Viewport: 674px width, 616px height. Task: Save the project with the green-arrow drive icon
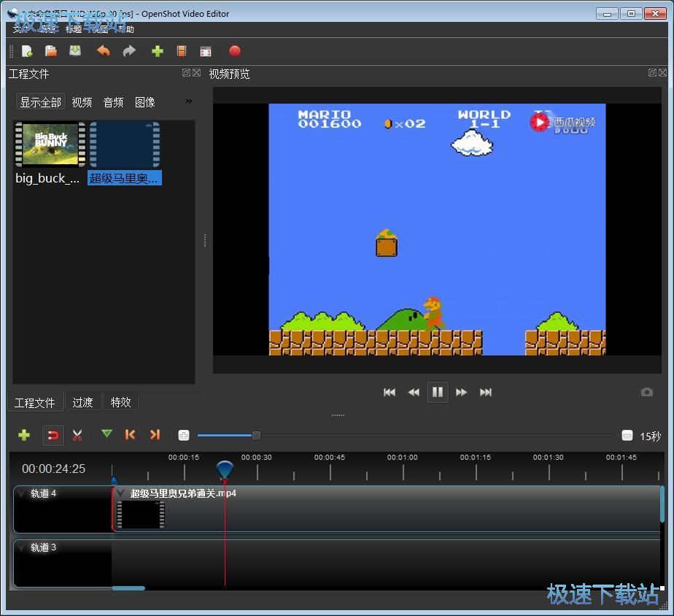(x=75, y=51)
